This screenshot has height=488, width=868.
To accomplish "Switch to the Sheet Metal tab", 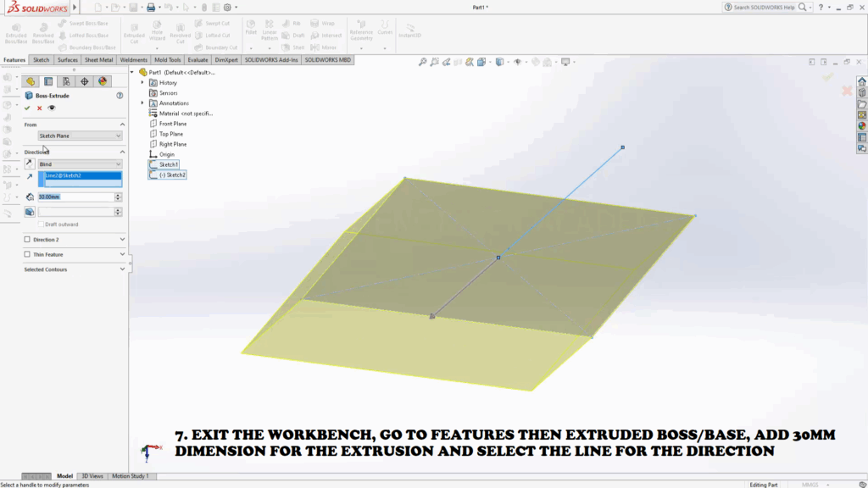I will (x=98, y=60).
